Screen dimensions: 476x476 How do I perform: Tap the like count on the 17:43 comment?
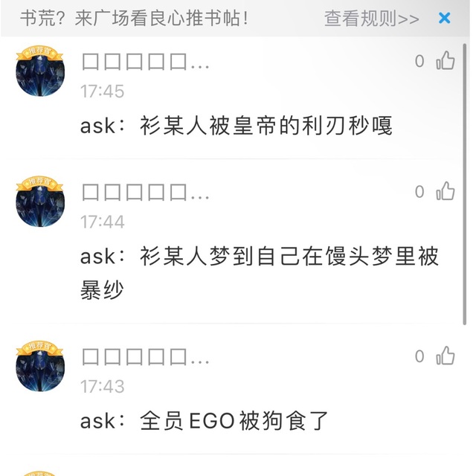[x=419, y=356]
